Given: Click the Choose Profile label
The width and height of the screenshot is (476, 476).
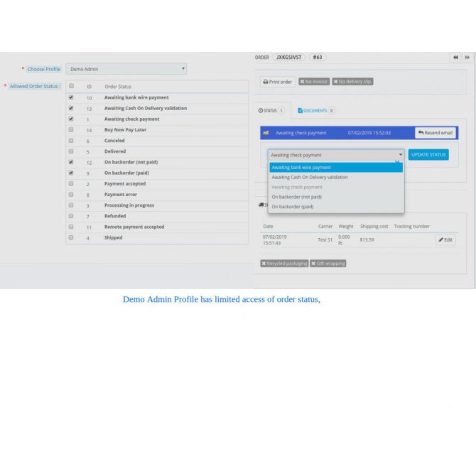Looking at the screenshot, I should [44, 69].
